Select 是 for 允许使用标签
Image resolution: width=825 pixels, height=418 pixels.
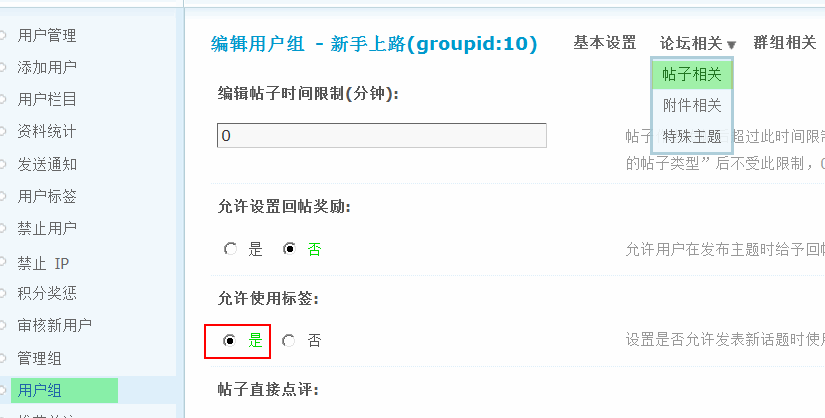[x=230, y=341]
